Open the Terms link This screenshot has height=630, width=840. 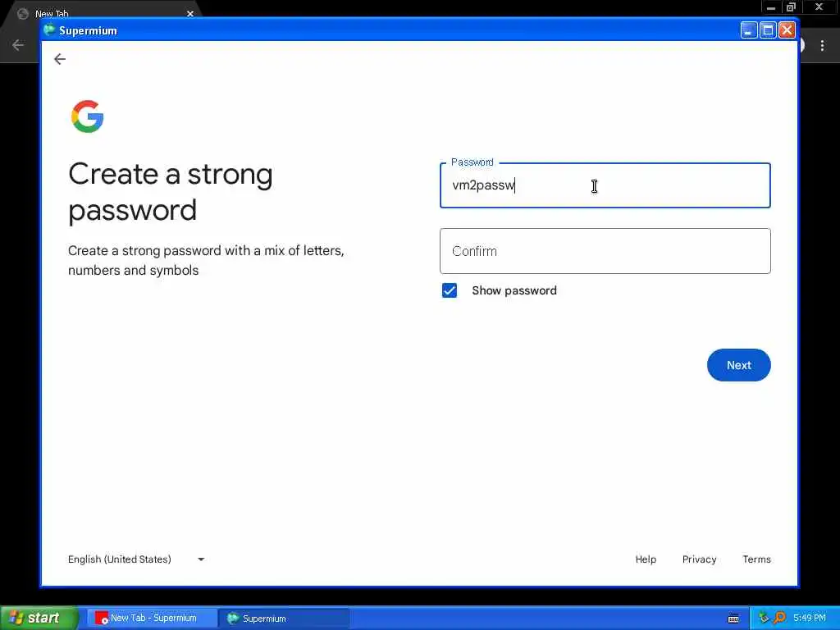pyautogui.click(x=756, y=559)
